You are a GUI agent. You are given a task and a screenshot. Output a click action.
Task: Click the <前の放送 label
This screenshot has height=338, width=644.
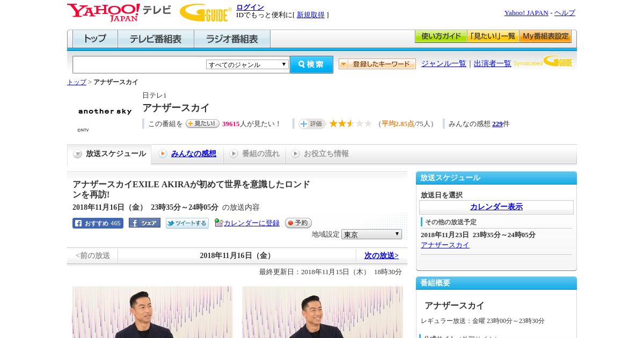pos(93,255)
